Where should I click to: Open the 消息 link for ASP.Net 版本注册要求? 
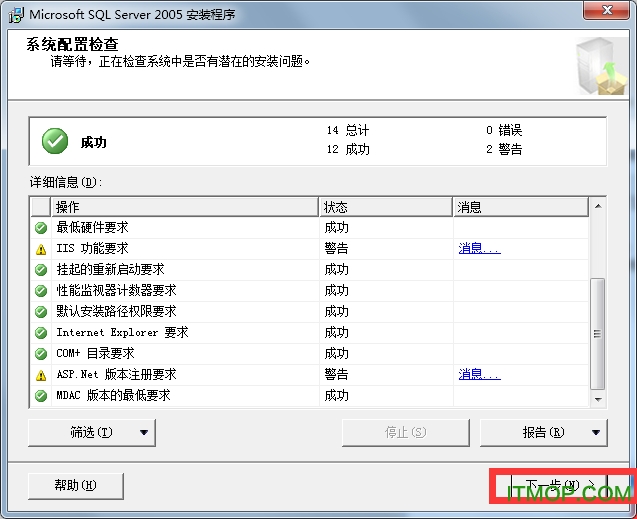(x=479, y=375)
